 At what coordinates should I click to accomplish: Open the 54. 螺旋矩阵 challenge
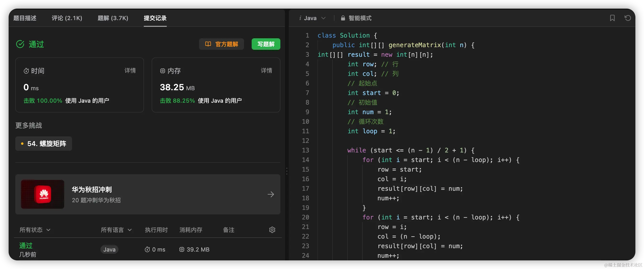click(x=44, y=144)
